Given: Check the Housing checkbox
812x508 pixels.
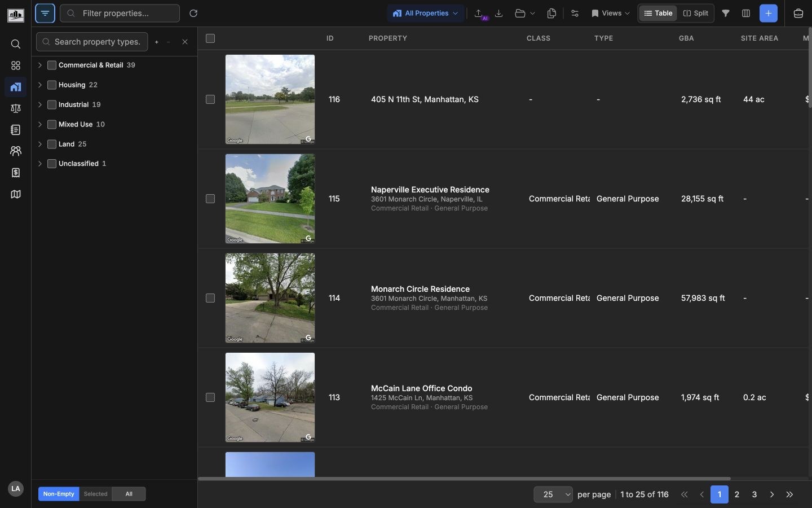Looking at the screenshot, I should pos(52,85).
